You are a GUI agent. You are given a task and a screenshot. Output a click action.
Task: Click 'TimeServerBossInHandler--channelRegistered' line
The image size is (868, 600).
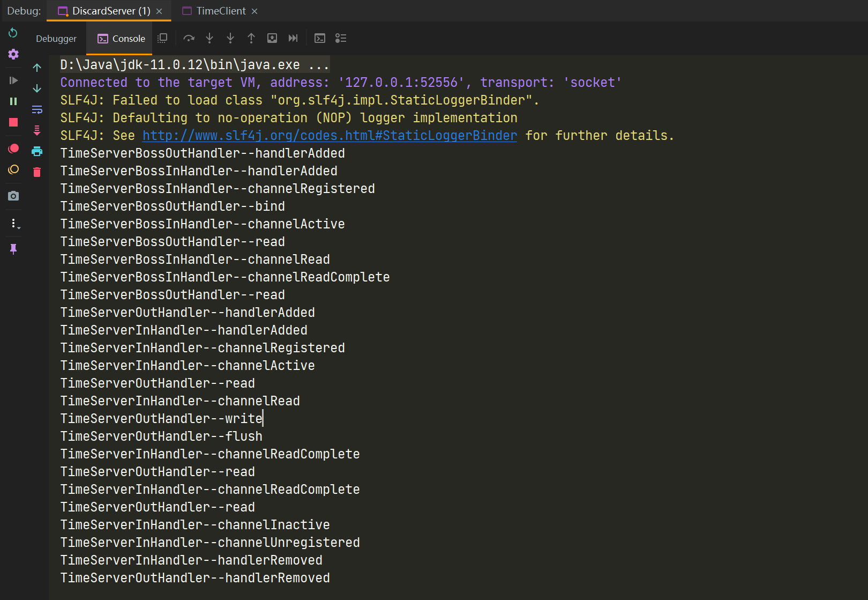coord(218,189)
